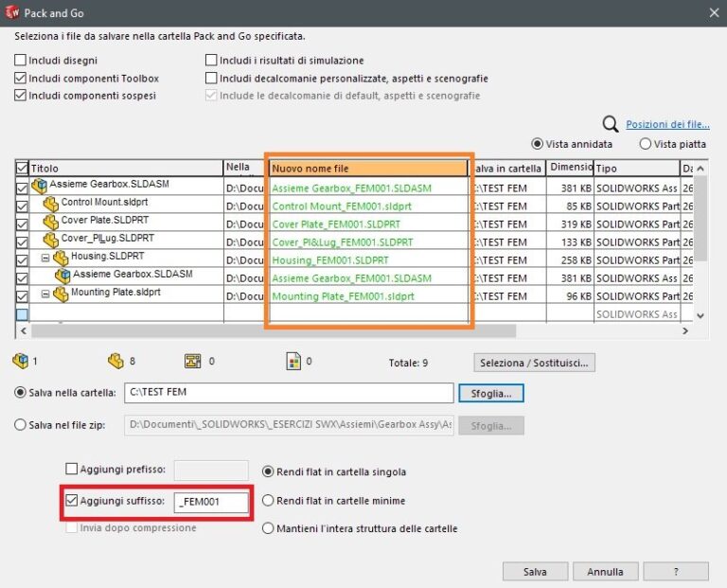The image size is (727, 588).
Task: Click the save folder path field
Action: [289, 393]
